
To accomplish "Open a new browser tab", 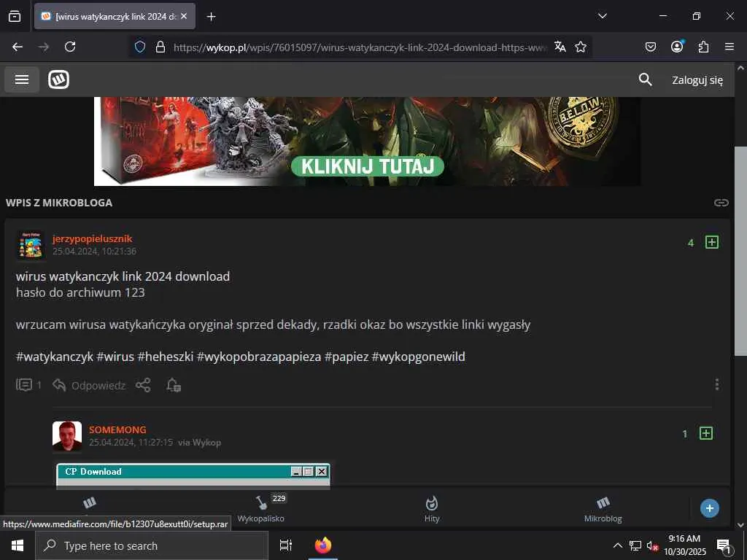I will pos(211,17).
